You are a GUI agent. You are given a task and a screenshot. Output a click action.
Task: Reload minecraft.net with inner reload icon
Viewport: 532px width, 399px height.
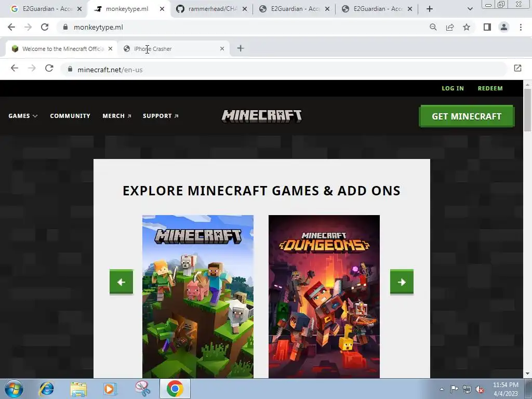coord(49,68)
